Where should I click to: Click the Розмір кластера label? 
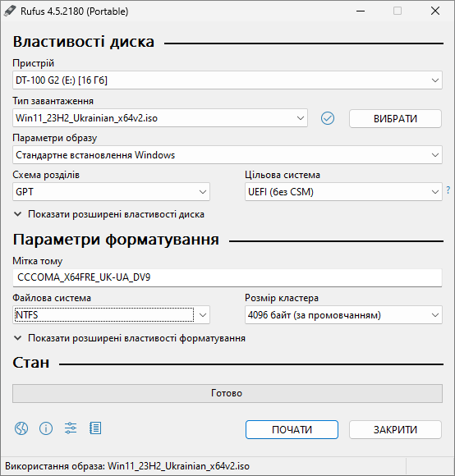click(x=282, y=298)
